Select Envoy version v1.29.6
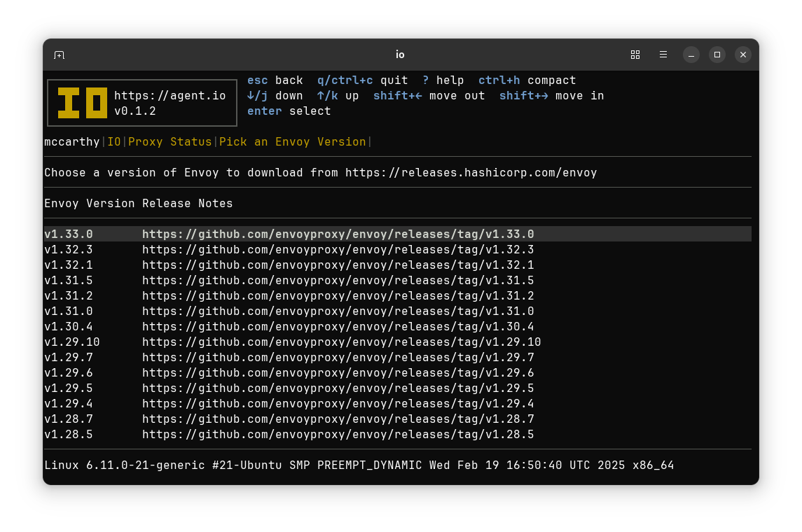Image resolution: width=802 pixels, height=532 pixels. (x=69, y=373)
